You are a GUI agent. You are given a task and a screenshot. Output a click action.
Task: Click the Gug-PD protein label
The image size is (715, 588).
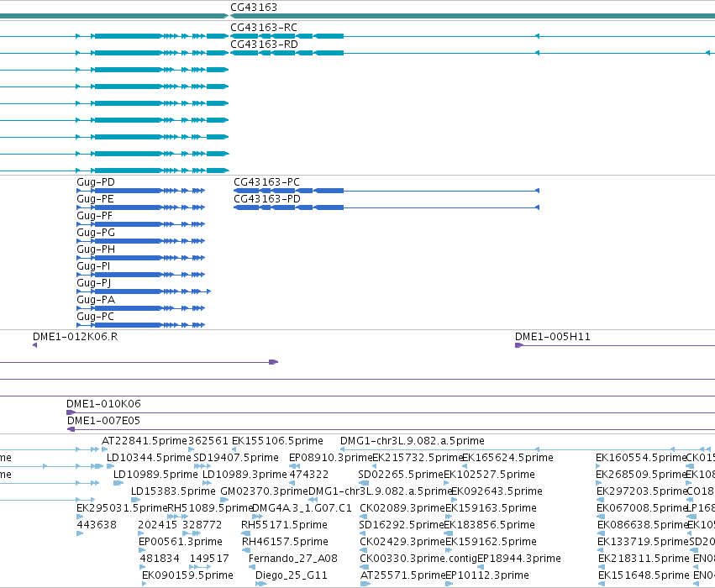click(x=96, y=182)
